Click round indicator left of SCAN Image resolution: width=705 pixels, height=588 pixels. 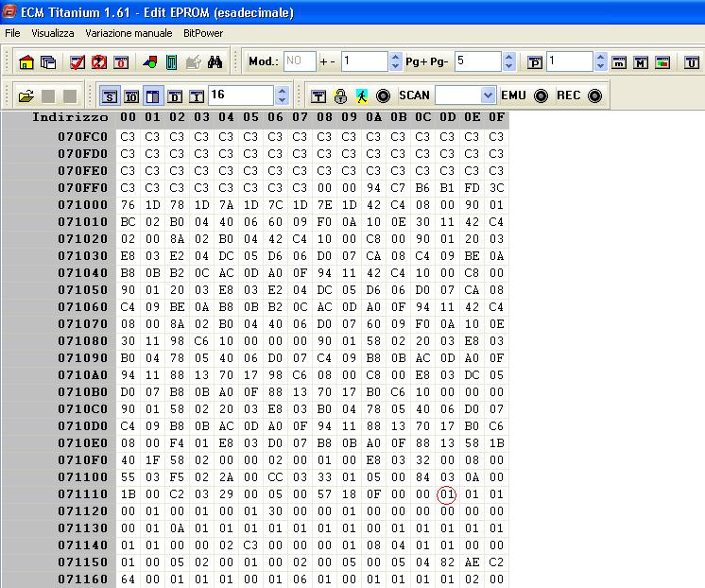coord(383,95)
